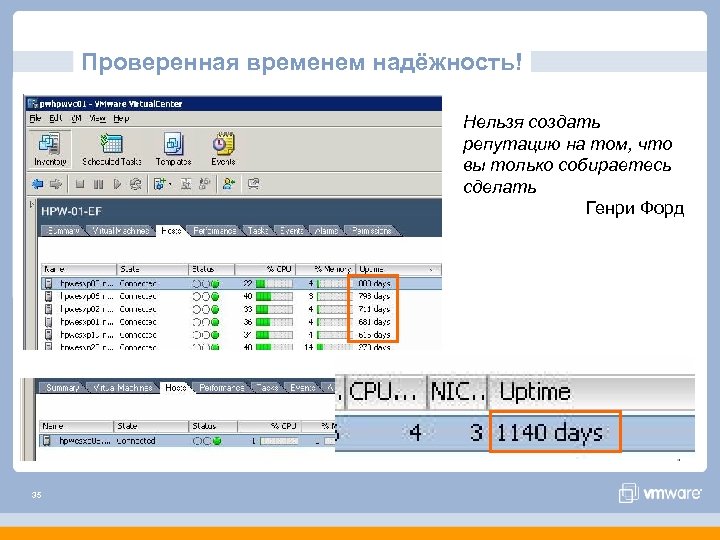
Task: Select the '681 days' uptime cell
Action: tap(374, 322)
